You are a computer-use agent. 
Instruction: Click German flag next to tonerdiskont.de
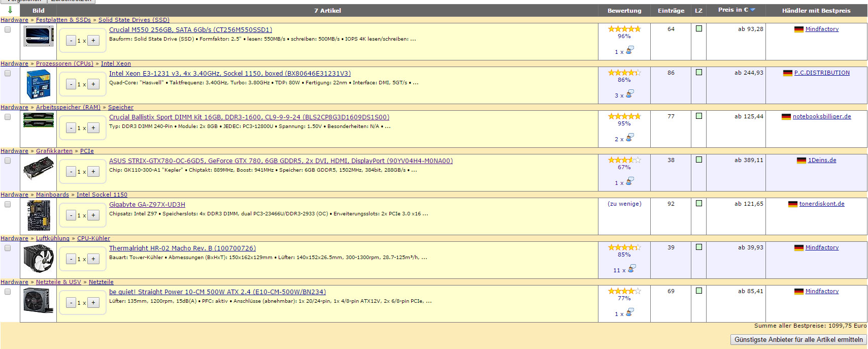pyautogui.click(x=793, y=204)
